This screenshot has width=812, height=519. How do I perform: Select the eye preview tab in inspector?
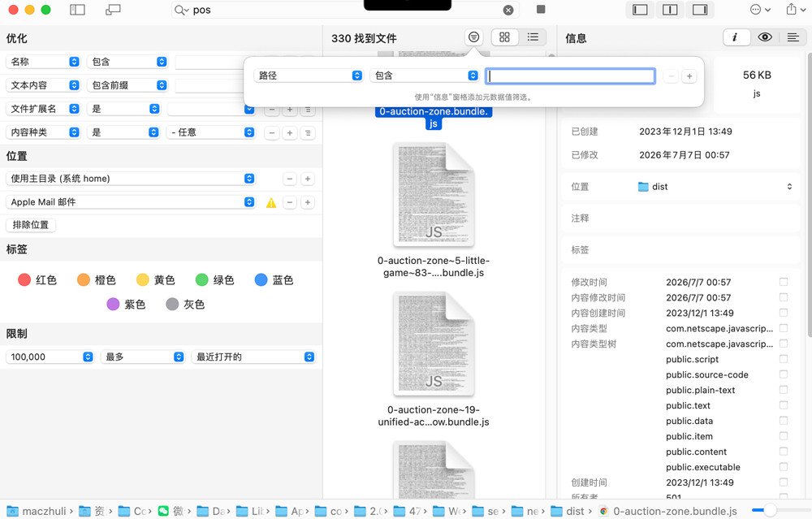pyautogui.click(x=765, y=37)
